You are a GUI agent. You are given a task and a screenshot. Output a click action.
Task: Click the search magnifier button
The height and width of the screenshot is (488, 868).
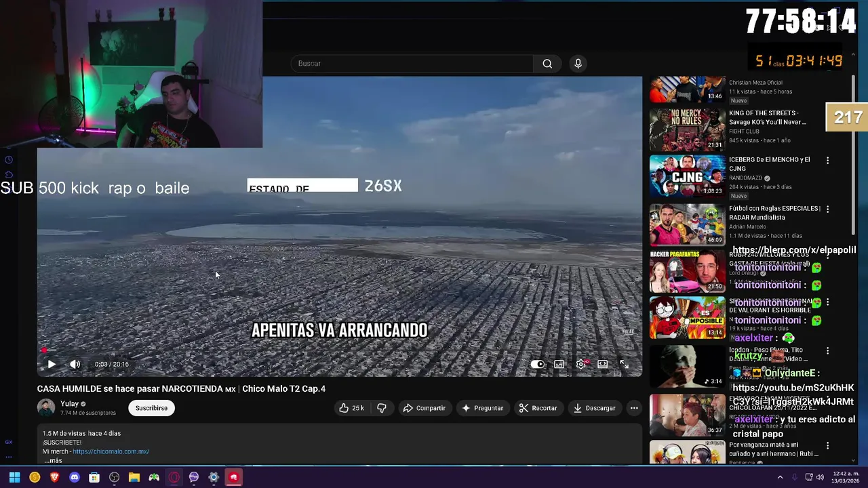(x=547, y=64)
